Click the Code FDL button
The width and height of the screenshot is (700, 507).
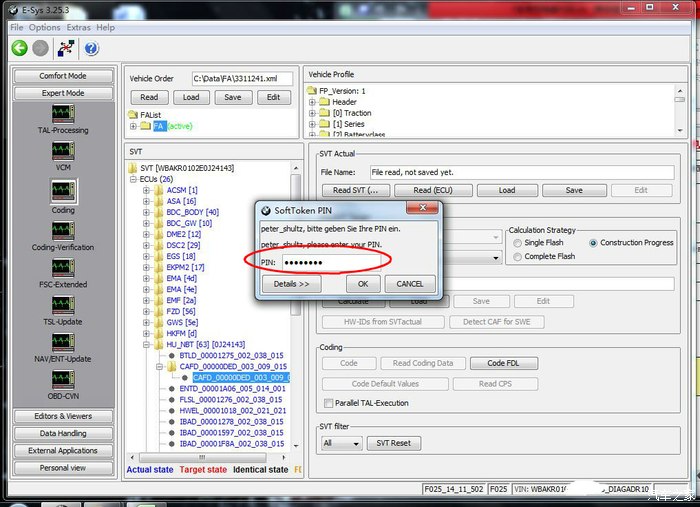(x=504, y=363)
